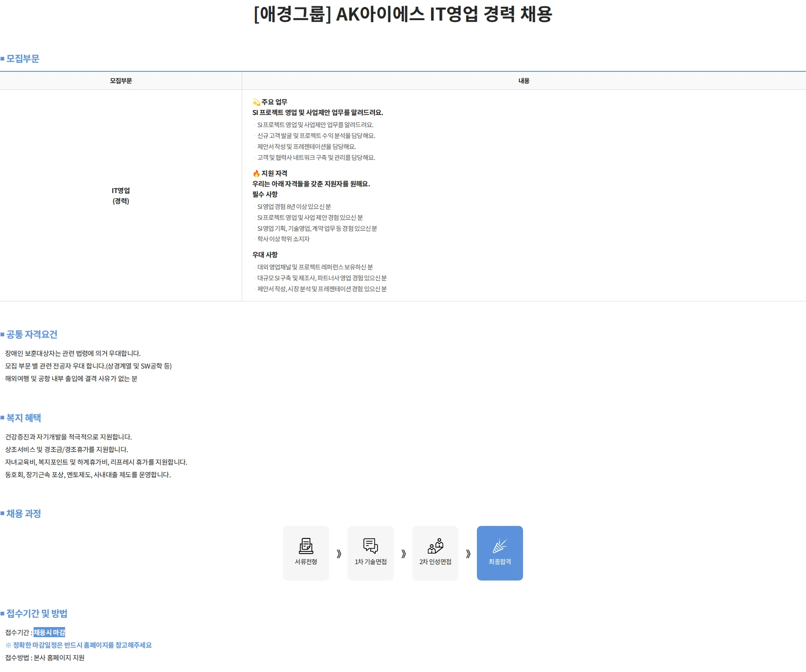Image resolution: width=806 pixels, height=672 pixels.
Task: Click the line 제안서 작성 및 프레젠테이션을 담당해요.
Action: tap(306, 146)
